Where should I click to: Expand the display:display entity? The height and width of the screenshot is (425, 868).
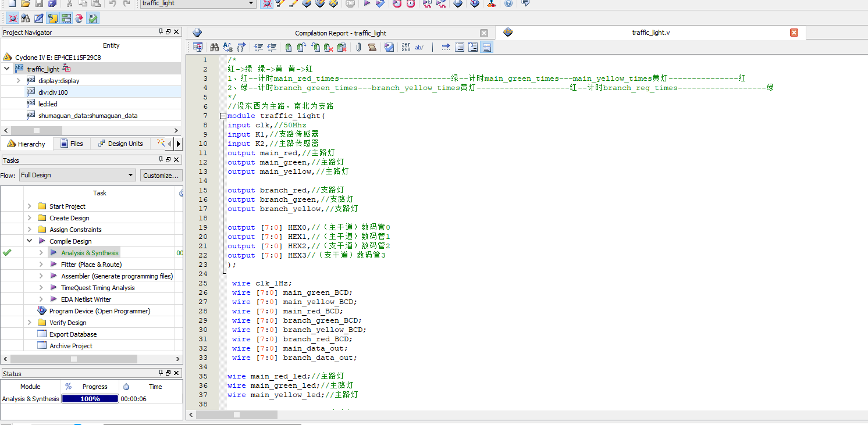[19, 81]
